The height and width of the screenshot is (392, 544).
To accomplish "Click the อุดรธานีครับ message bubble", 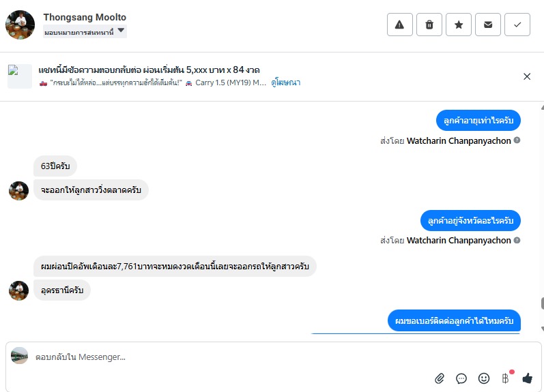I will click(62, 290).
